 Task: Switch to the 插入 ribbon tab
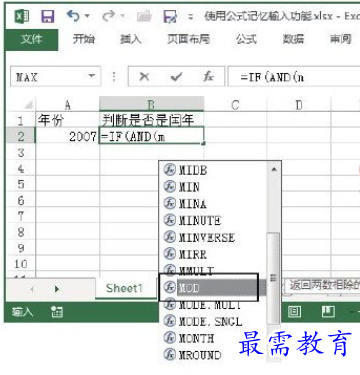130,39
